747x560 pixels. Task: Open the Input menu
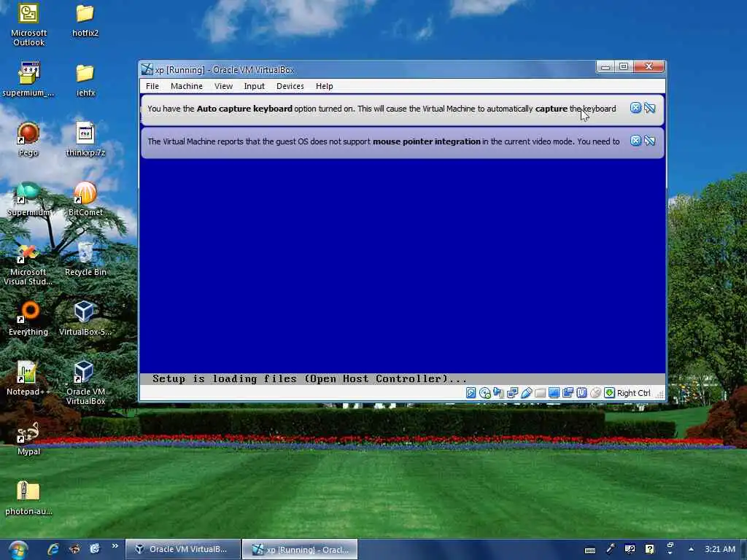point(254,86)
